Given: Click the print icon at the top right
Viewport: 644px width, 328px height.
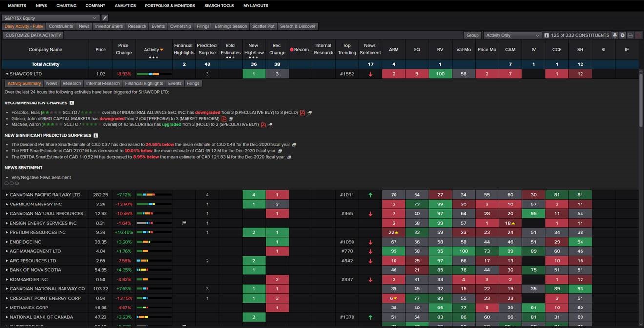Looking at the screenshot, I should click(x=631, y=35).
